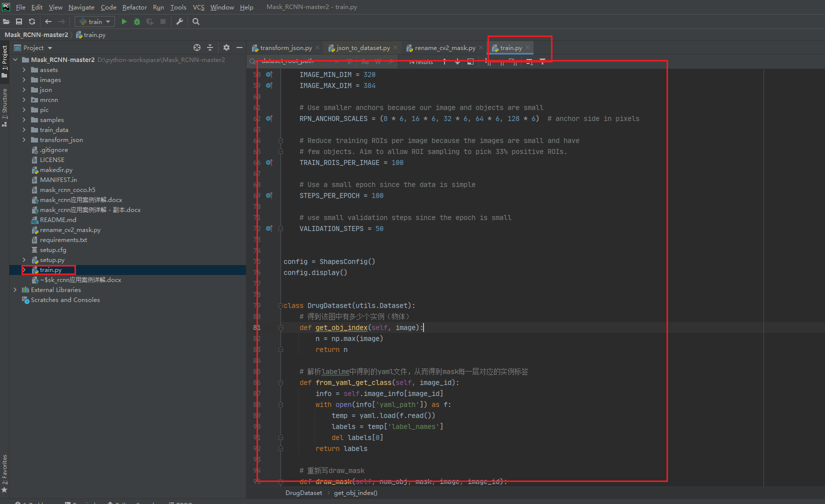
Task: Jump to next search occurrence down arrow
Action: 457,61
